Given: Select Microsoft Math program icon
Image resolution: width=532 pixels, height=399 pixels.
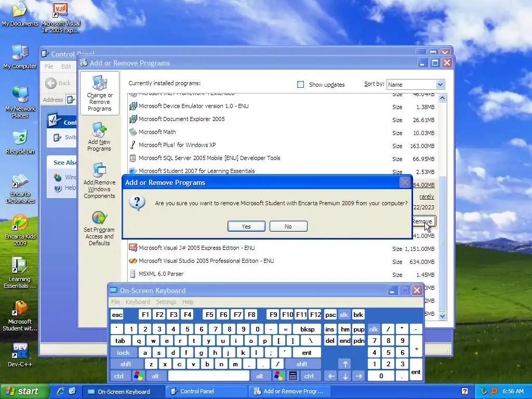Looking at the screenshot, I should pyautogui.click(x=132, y=132).
